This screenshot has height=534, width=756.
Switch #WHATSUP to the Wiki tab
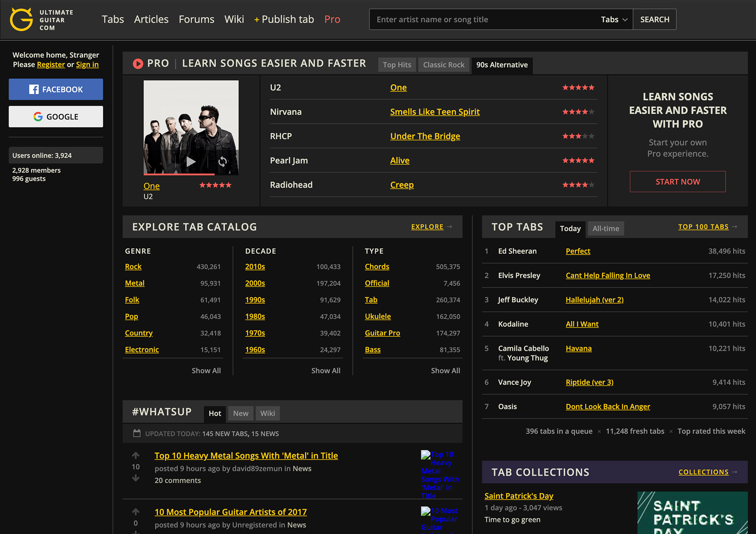point(267,413)
